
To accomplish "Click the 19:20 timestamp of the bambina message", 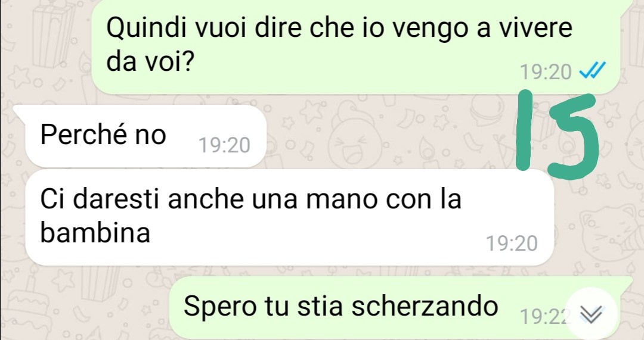I will click(x=512, y=243).
